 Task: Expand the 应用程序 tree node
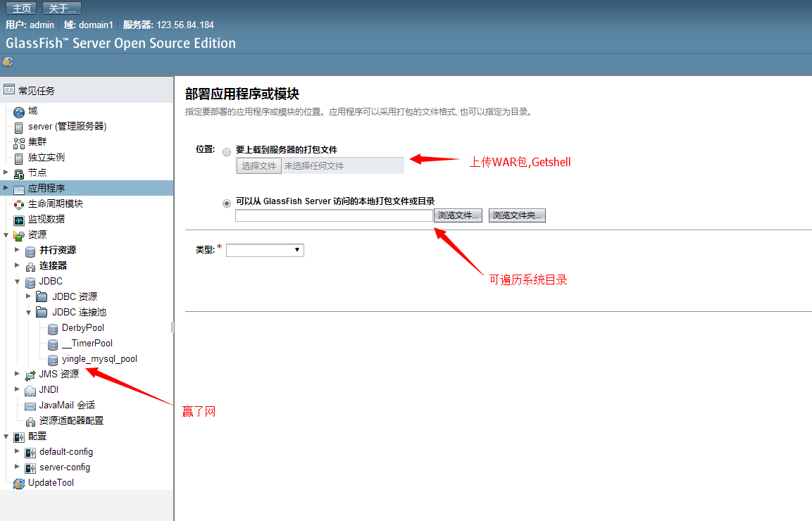tap(6, 187)
